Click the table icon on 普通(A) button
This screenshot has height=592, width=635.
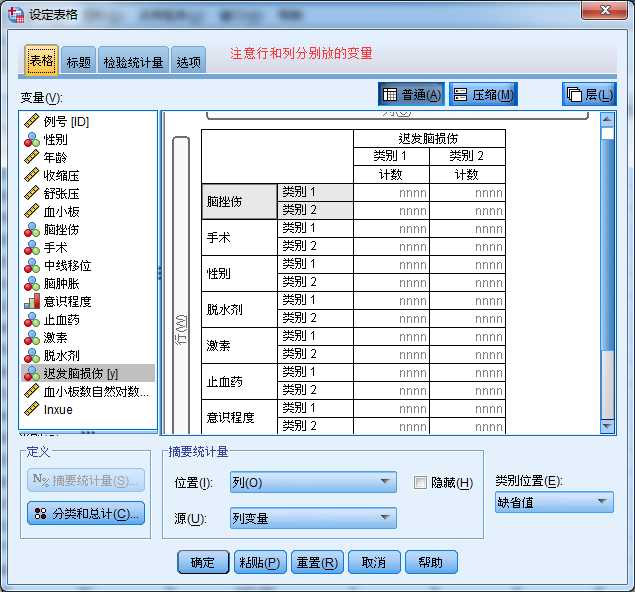[390, 94]
